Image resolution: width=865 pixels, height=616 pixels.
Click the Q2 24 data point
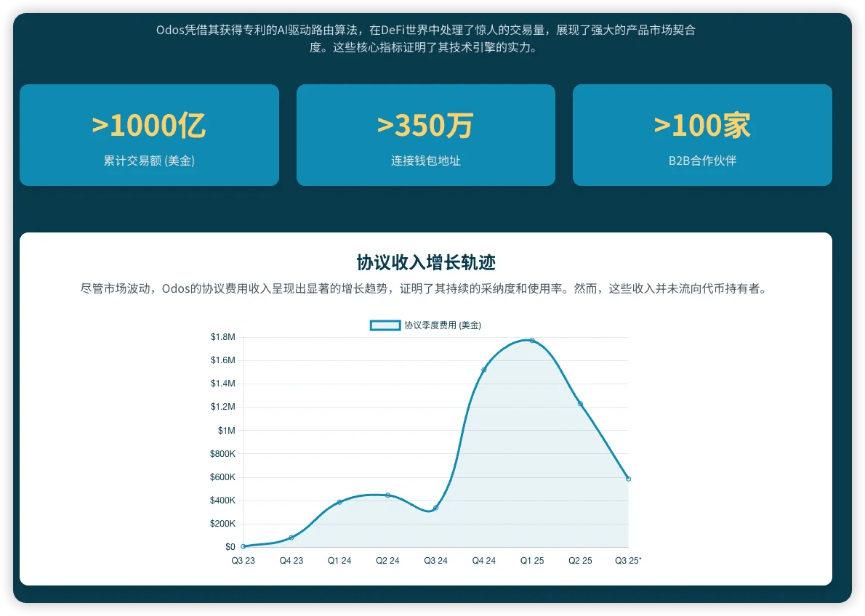388,495
